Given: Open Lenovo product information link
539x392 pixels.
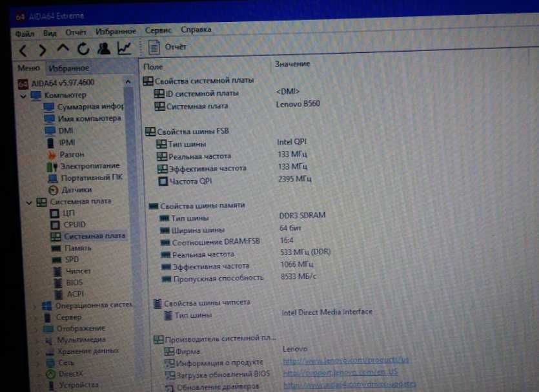Looking at the screenshot, I should click(x=346, y=360).
